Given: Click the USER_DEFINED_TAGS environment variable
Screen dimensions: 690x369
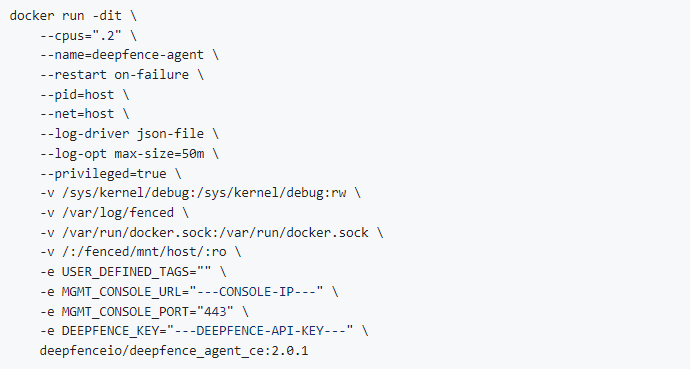Looking at the screenshot, I should [x=125, y=272].
